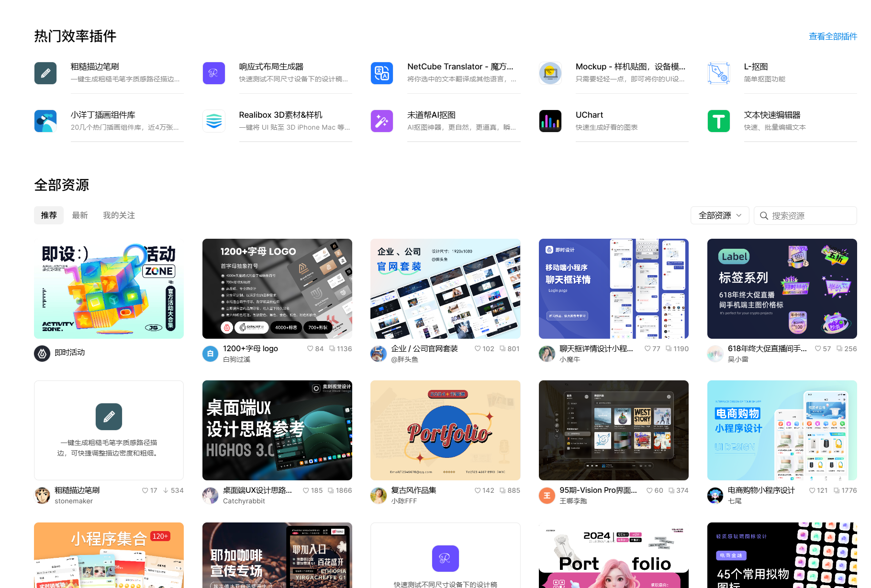Open the NetCube Translator plugin icon
Image resolution: width=871 pixels, height=588 pixels.
coord(382,73)
